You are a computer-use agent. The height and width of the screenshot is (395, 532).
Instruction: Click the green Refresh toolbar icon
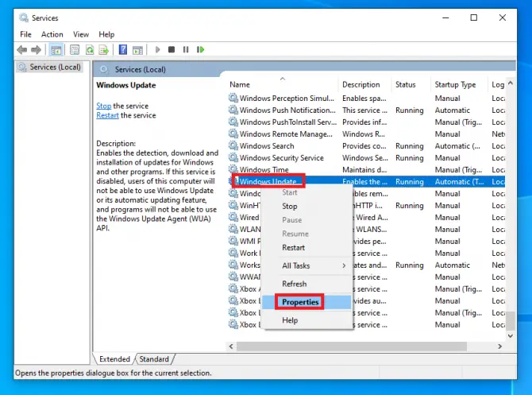[90, 50]
